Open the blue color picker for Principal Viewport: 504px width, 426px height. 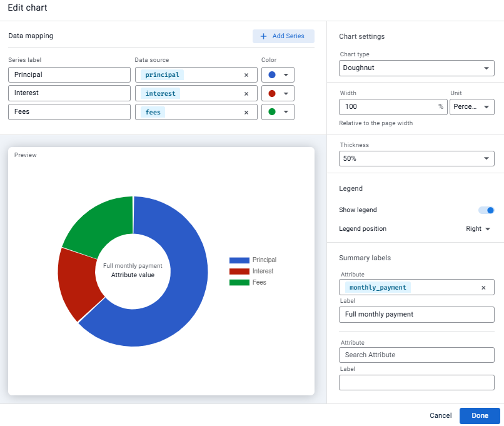(278, 75)
